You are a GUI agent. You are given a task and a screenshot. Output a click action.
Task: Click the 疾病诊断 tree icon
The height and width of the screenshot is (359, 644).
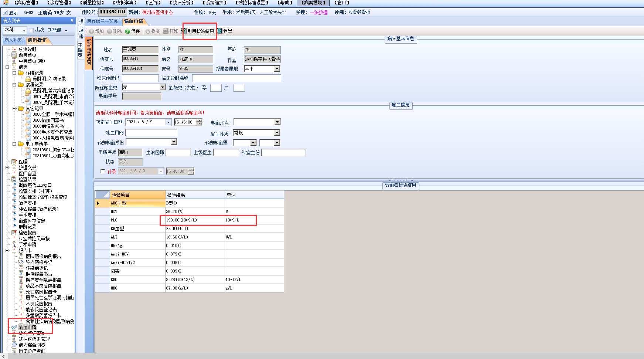click(14, 49)
